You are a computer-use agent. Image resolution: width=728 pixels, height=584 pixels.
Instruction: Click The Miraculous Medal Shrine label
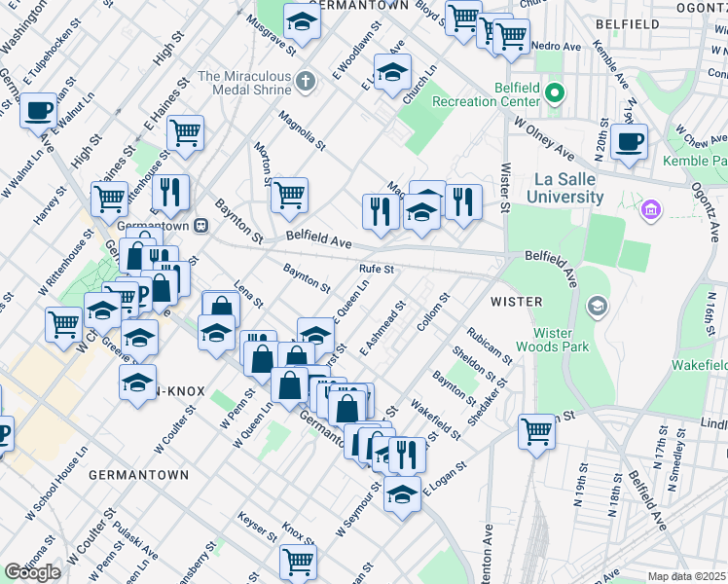click(x=244, y=83)
